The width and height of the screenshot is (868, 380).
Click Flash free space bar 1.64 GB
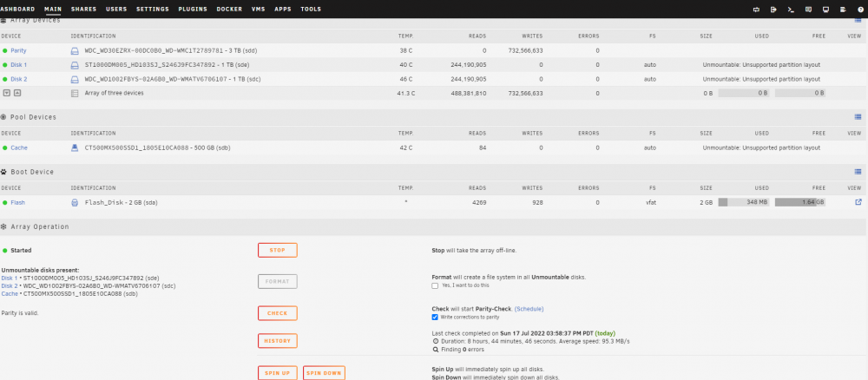point(800,202)
